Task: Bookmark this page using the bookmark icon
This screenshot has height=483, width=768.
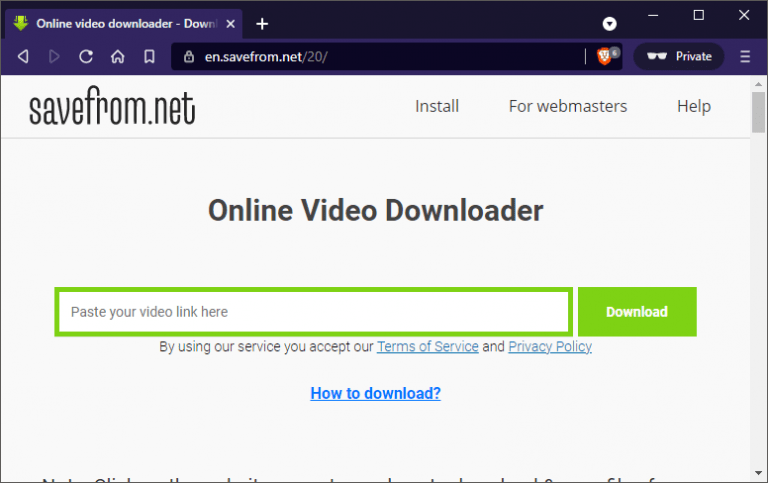Action: (149, 57)
